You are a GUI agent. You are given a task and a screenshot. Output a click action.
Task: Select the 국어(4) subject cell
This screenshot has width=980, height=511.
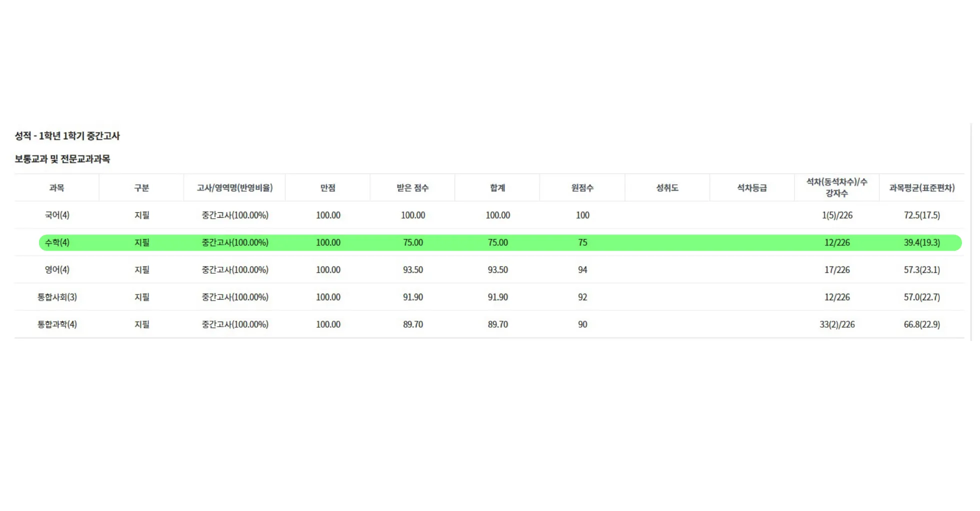point(57,215)
